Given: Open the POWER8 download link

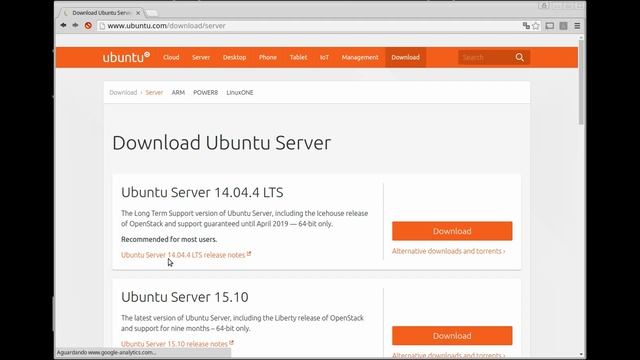Looking at the screenshot, I should point(206,93).
